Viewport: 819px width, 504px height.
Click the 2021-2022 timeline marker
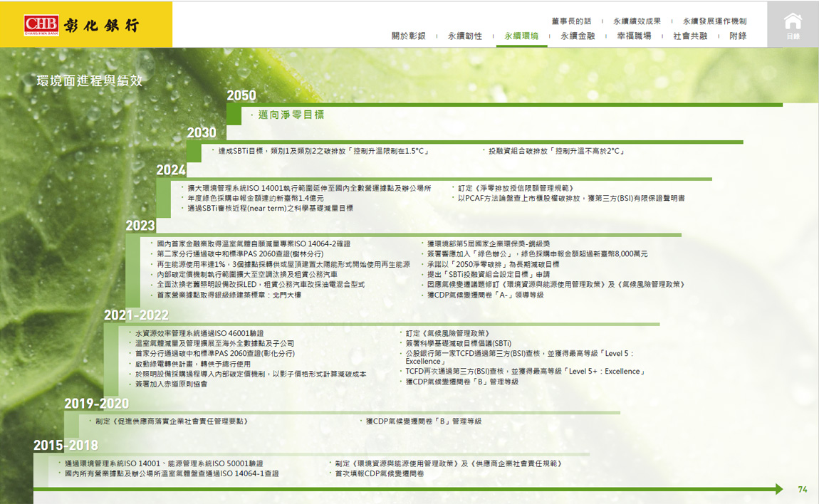pyautogui.click(x=136, y=315)
